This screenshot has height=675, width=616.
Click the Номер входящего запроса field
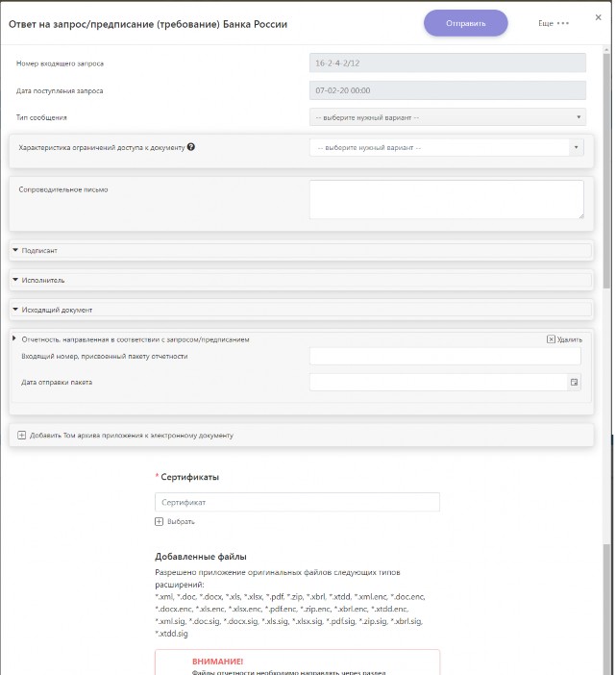448,62
